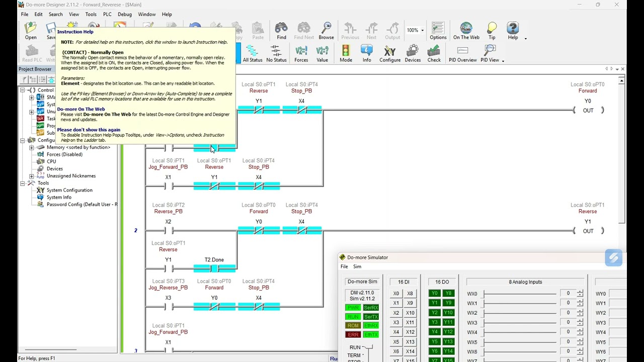Open the PLC Mode dialog

[346, 54]
